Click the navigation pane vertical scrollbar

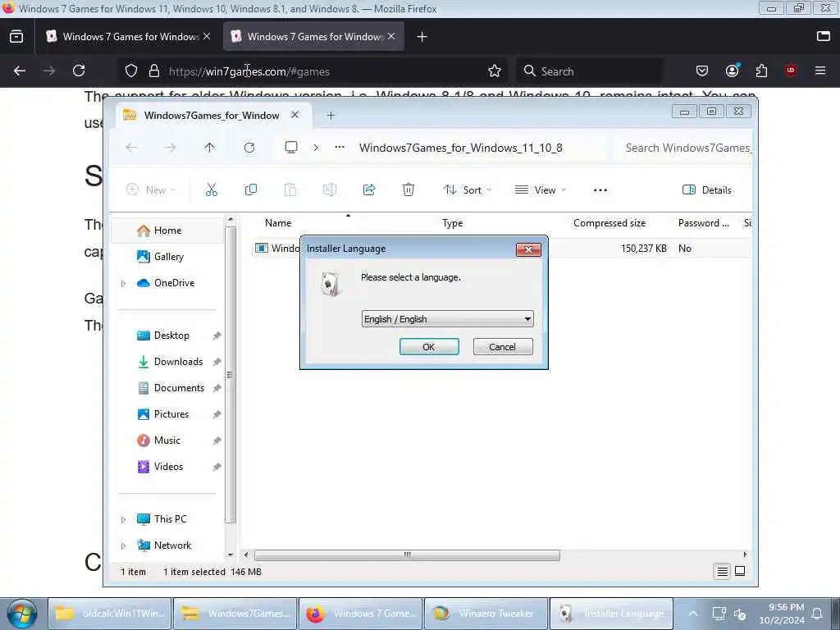click(x=231, y=375)
